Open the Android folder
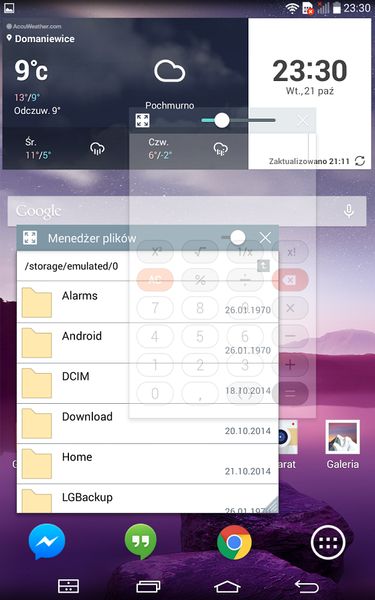 (x=148, y=343)
